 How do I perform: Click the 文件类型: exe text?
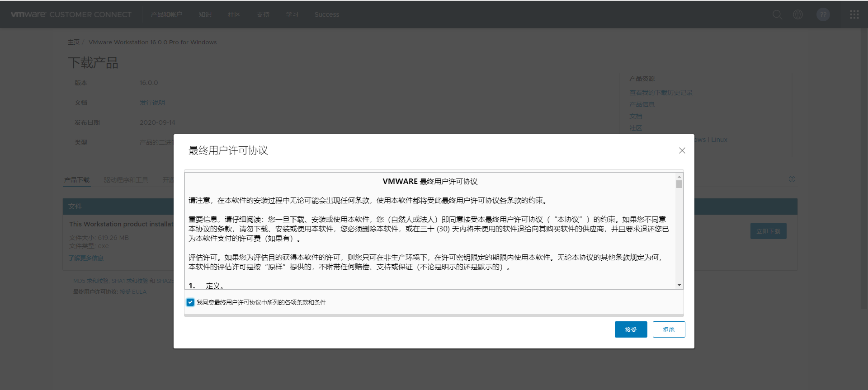pos(89,246)
